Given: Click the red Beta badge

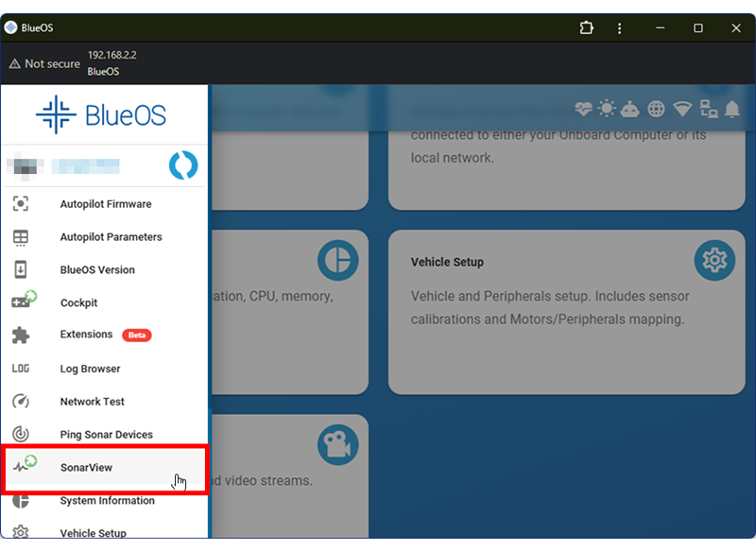Looking at the screenshot, I should 137,335.
